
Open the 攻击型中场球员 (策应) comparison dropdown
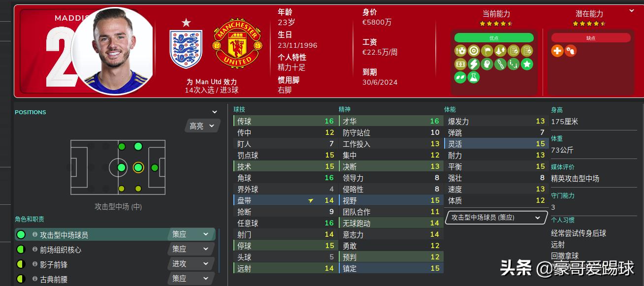tap(496, 217)
